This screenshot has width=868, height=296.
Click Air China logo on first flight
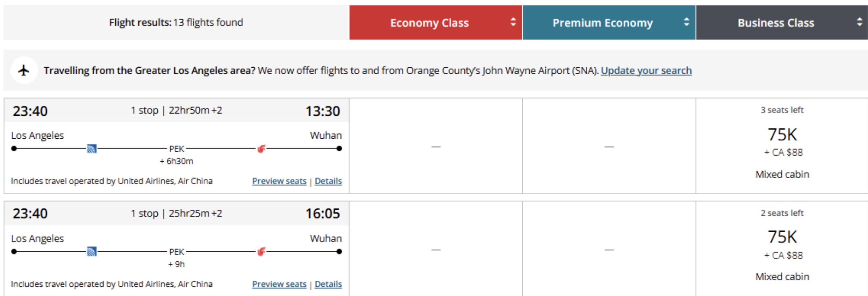tap(261, 149)
